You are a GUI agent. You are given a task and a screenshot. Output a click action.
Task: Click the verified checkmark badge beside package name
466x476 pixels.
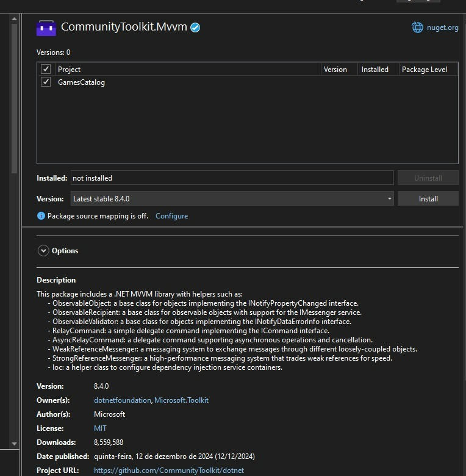pyautogui.click(x=195, y=27)
